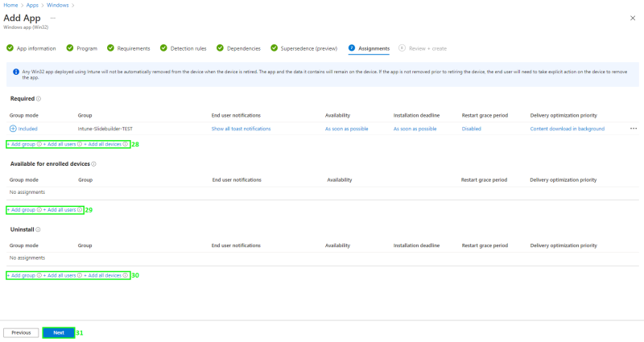
Task: Click the info icon next to Required heading
Action: (x=39, y=99)
